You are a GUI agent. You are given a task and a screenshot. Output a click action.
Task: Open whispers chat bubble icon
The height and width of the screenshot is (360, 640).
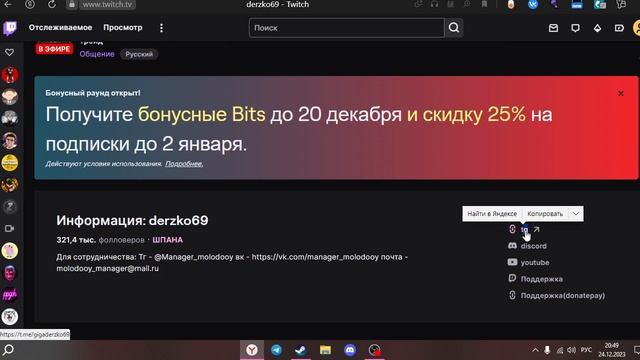click(x=576, y=28)
